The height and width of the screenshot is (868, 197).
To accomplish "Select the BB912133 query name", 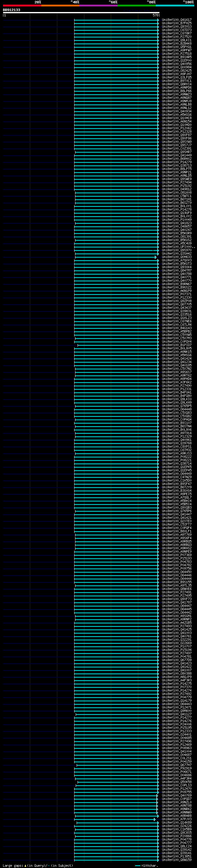I will click(x=11, y=10).
